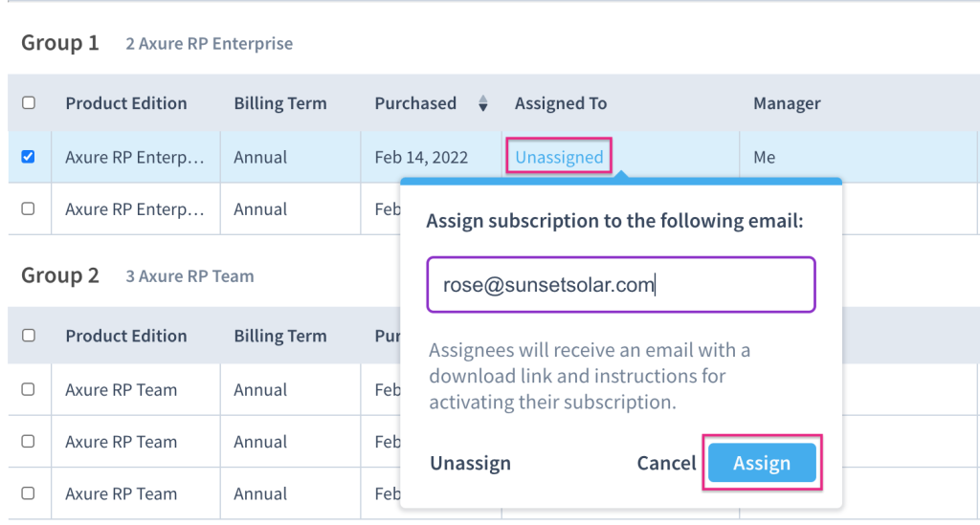Toggle Group 1 select-all header checkbox
Viewport: 980px width, 525px height.
(29, 103)
